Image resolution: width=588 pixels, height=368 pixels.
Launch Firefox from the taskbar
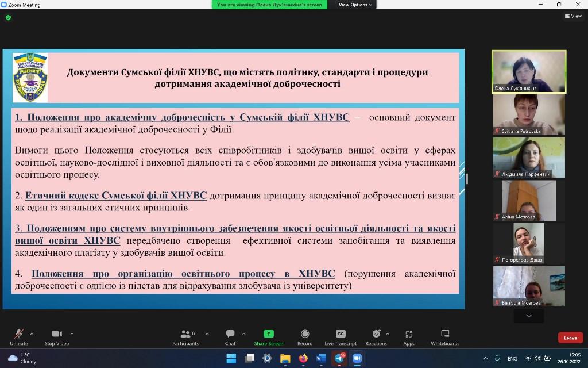point(303,359)
